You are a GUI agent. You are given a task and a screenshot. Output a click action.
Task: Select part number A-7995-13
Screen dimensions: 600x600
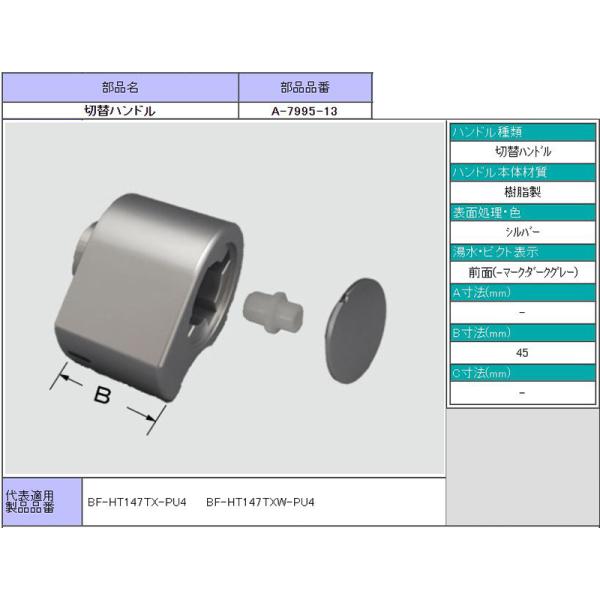(x=304, y=111)
